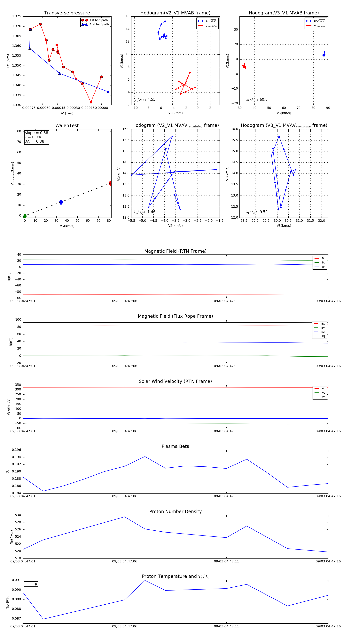Viewport: 351px width, 644px height.
Task: Click the "Magnetic Field (Flux Rope Frame)" title
Action: click(175, 316)
